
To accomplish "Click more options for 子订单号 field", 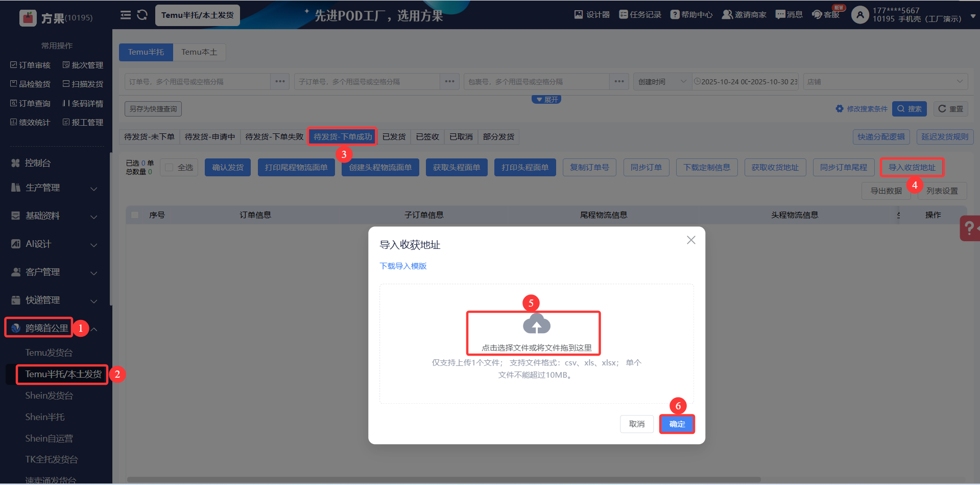I will (450, 82).
